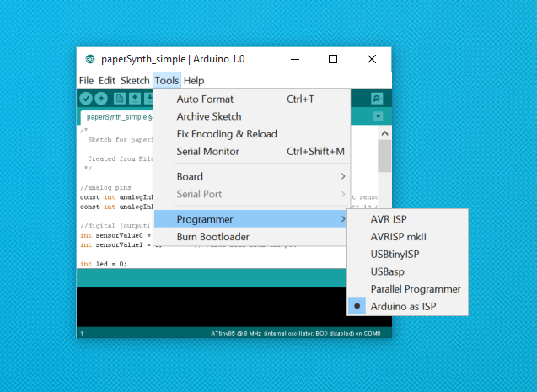Click the ATtiny85 board status text
Image resolution: width=537 pixels, height=392 pixels.
[x=296, y=333]
